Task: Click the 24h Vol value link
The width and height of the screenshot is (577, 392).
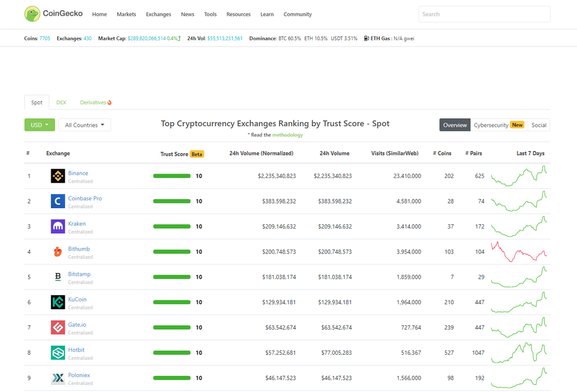Action: tap(225, 38)
